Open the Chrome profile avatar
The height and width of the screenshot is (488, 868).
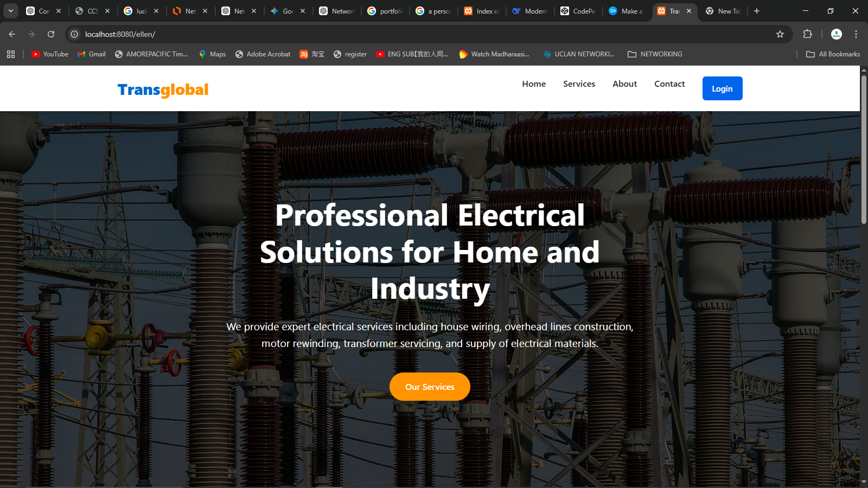(837, 34)
